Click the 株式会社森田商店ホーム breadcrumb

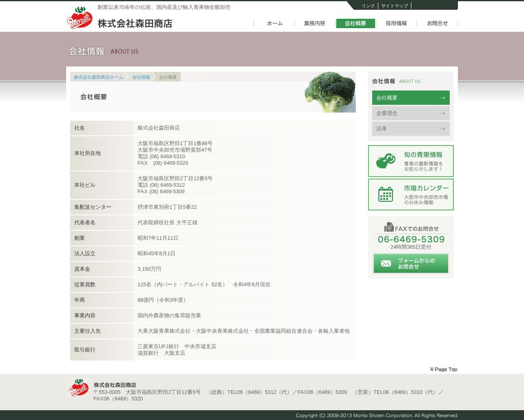point(98,77)
